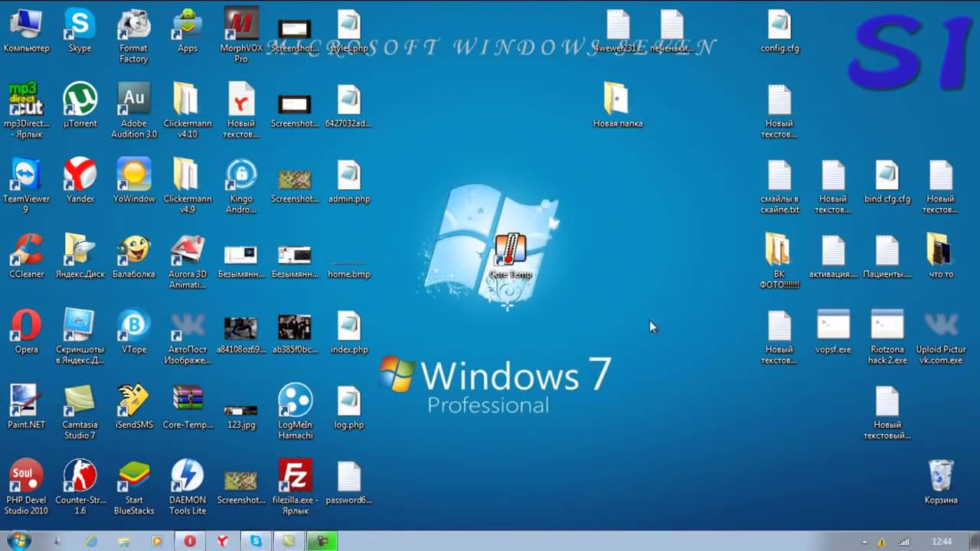This screenshot has height=551, width=980.
Task: Click the LogMeIn Hamachi shortcut
Action: click(295, 411)
